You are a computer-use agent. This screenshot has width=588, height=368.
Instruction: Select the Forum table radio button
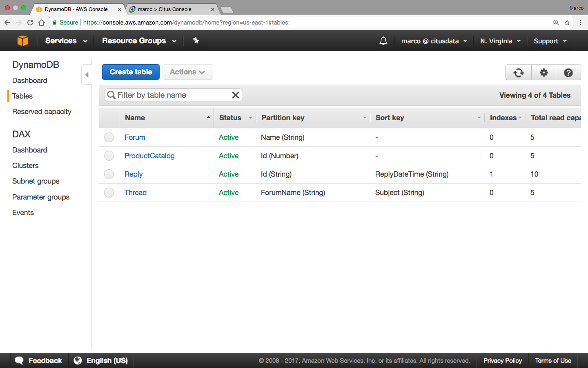109,137
